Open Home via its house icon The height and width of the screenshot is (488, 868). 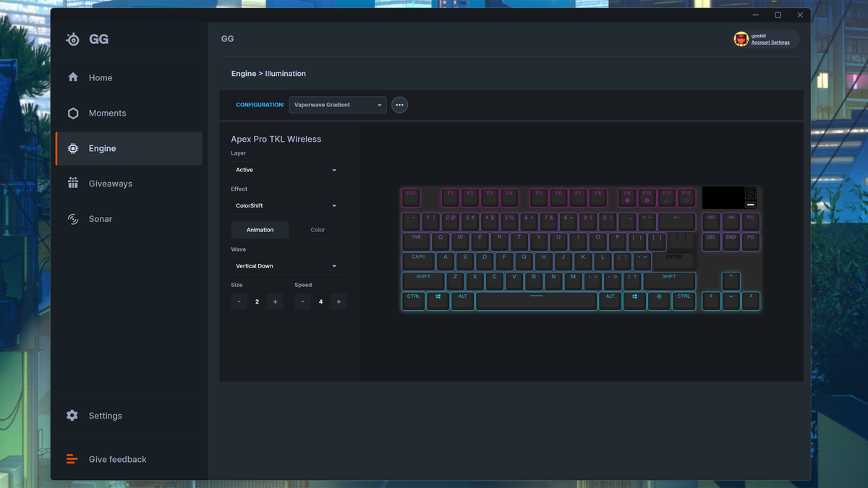pyautogui.click(x=73, y=77)
